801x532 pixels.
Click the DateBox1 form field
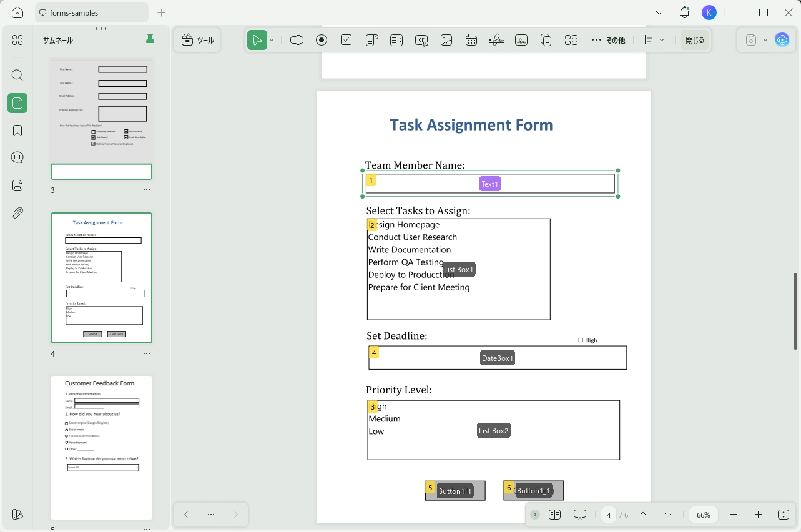pos(498,358)
